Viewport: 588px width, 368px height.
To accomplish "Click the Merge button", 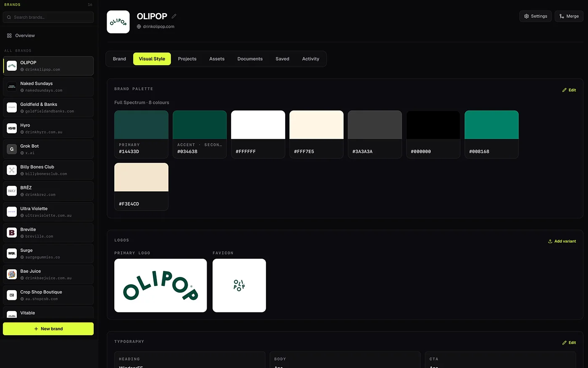I will click(569, 16).
